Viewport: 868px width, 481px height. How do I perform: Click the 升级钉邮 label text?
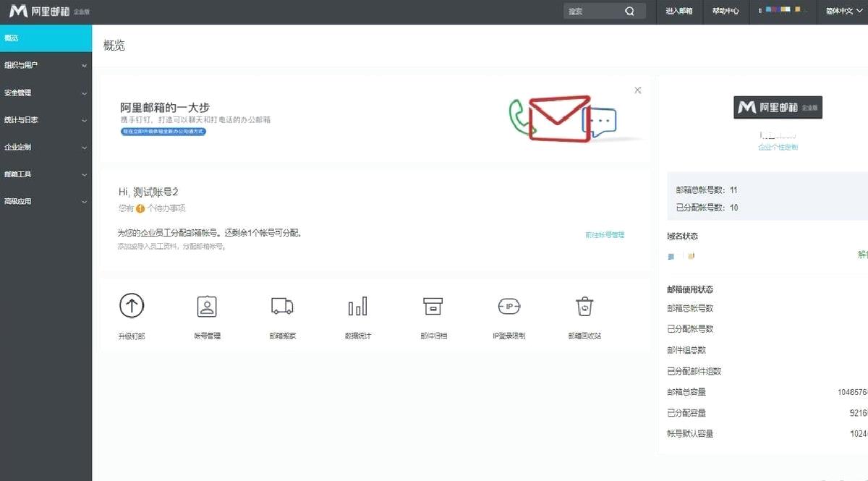[132, 336]
